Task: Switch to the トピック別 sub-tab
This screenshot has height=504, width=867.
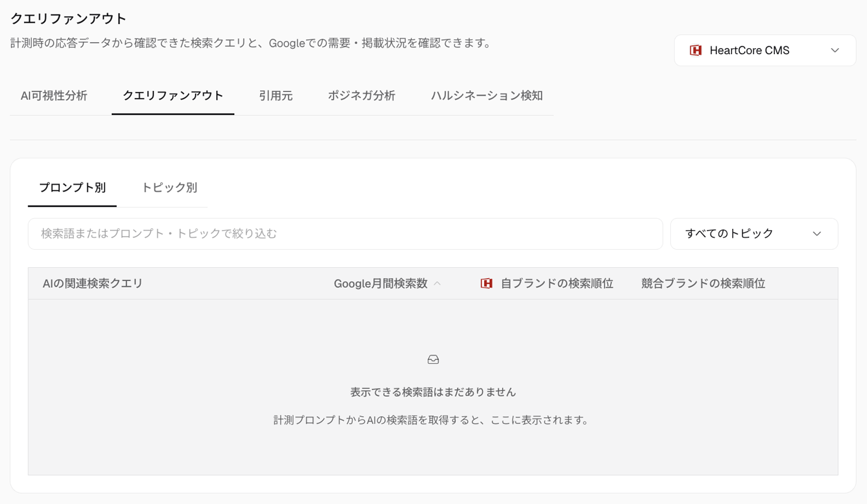Action: 169,188
